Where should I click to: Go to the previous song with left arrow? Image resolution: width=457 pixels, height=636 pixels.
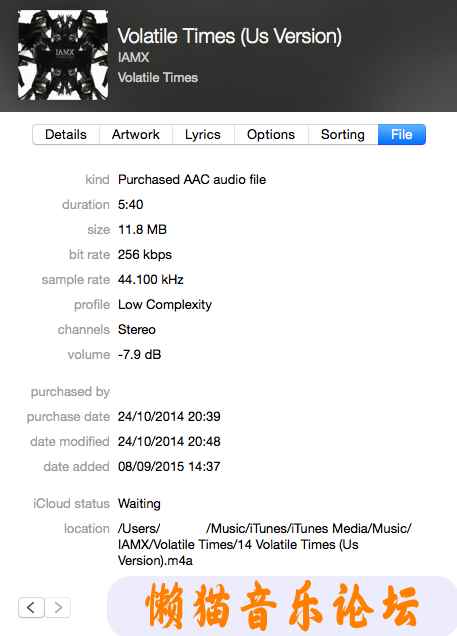point(31,607)
